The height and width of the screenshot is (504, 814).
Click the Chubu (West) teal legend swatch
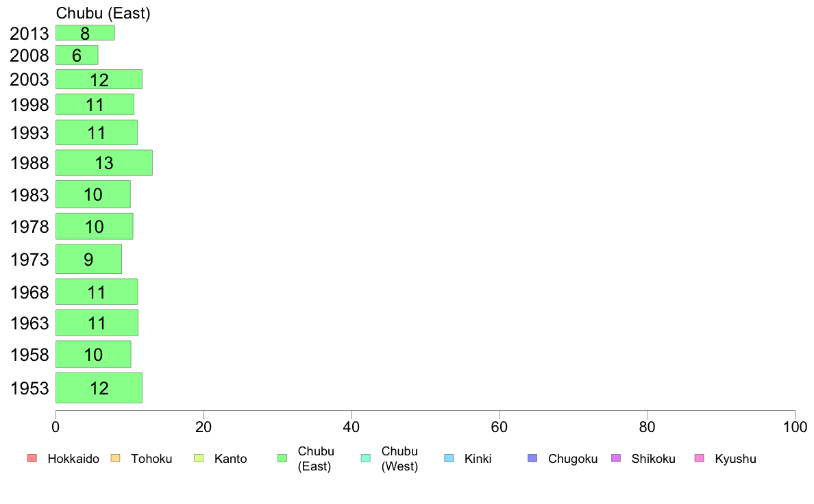point(365,458)
